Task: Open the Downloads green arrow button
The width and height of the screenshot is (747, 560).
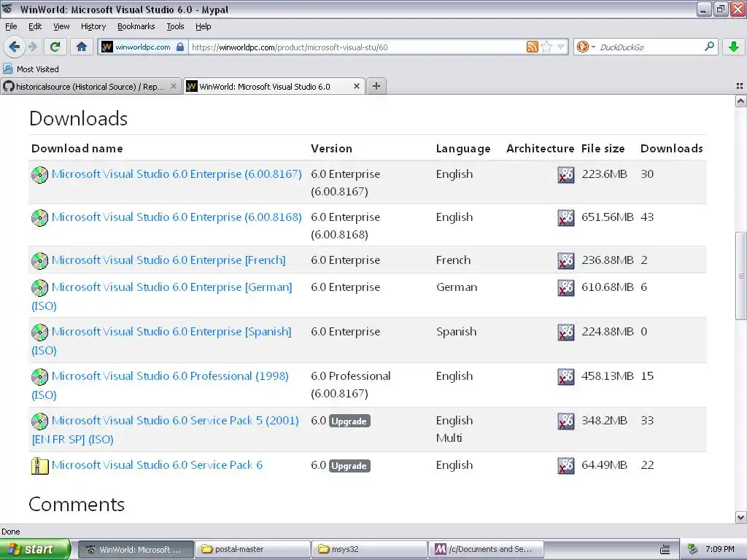Action: tap(734, 47)
